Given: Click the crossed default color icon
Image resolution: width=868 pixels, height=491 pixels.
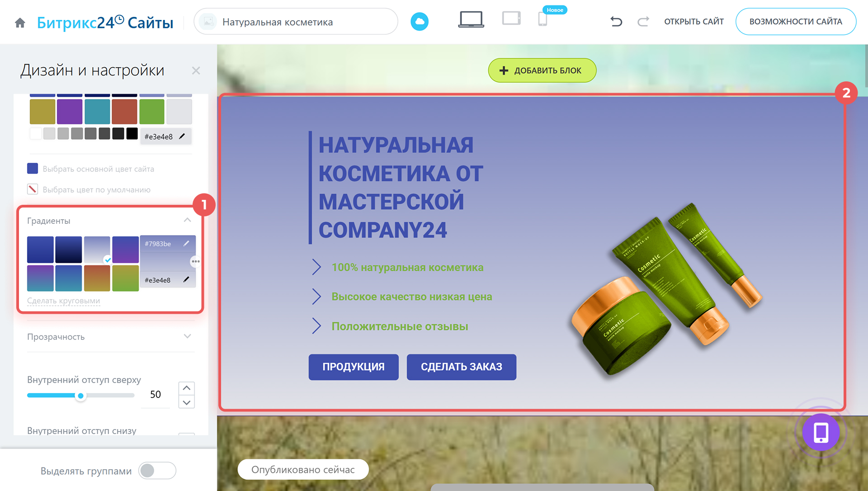Looking at the screenshot, I should [33, 189].
